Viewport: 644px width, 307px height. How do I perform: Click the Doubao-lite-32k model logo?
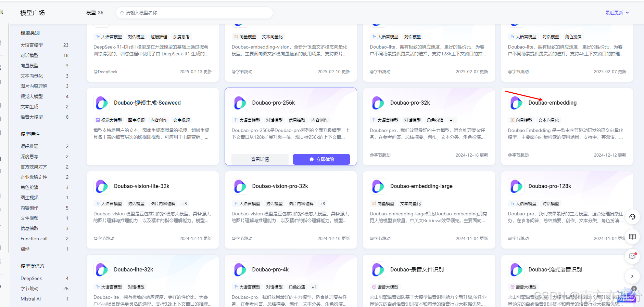[102, 270]
